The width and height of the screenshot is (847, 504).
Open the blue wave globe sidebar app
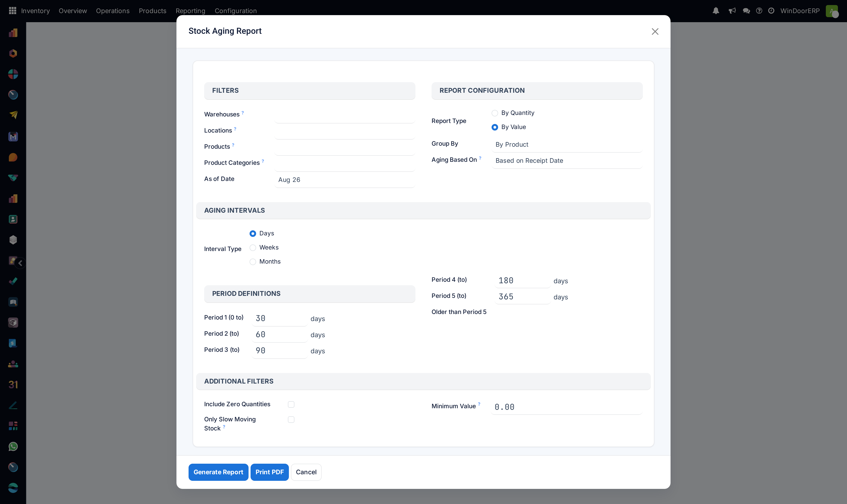(x=13, y=488)
